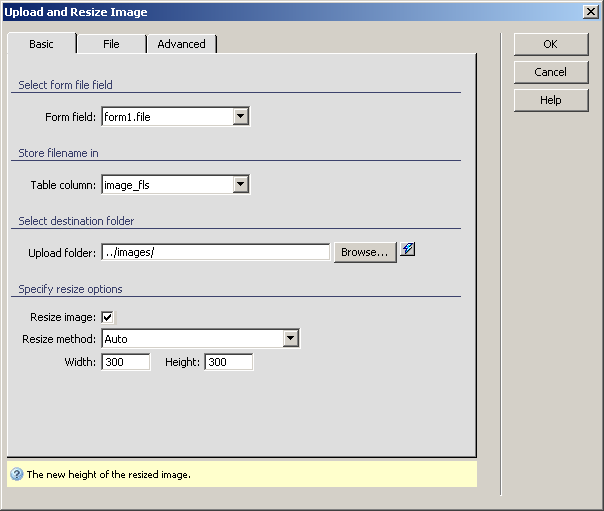Click Browse to choose upload folder
Screen dimensions: 604x511
tap(364, 252)
